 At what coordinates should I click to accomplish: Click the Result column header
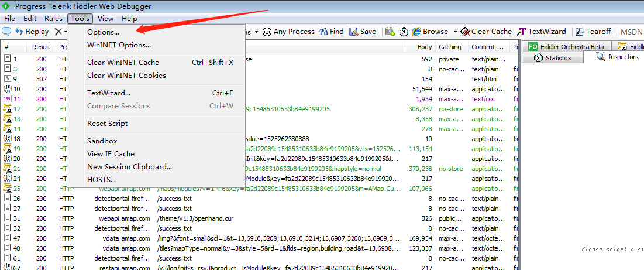pos(41,47)
